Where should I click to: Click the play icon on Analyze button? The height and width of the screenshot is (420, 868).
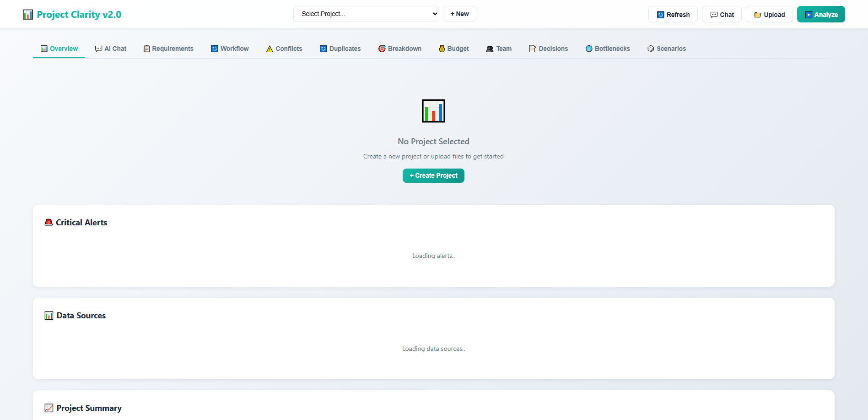[809, 15]
